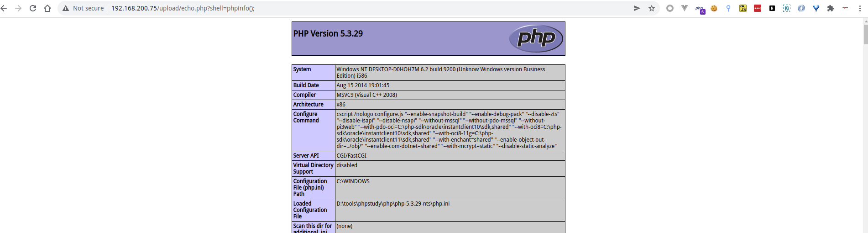Select 'Aug 15 2014 19:01:45' value
Screen dimensions: 868x233
click(363, 85)
